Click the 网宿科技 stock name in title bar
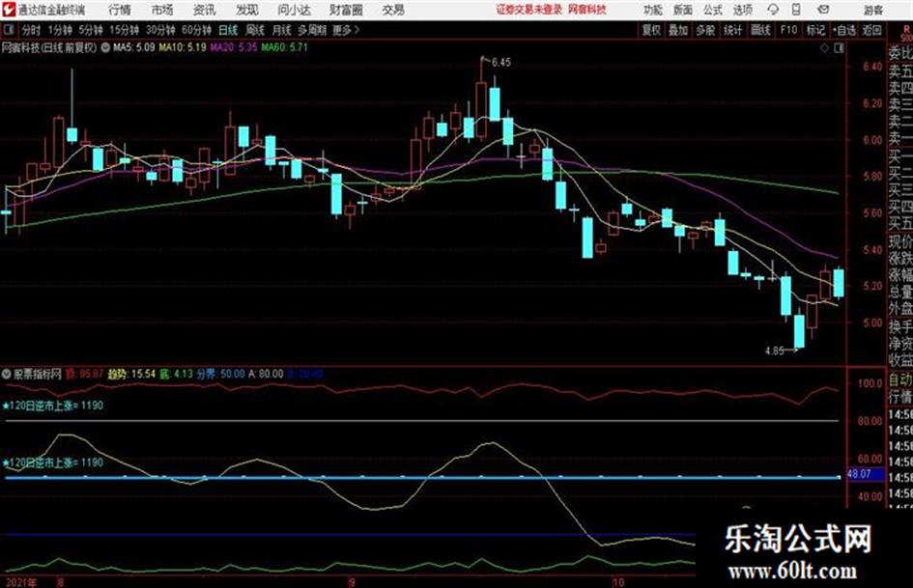The image size is (913, 588). click(587, 10)
